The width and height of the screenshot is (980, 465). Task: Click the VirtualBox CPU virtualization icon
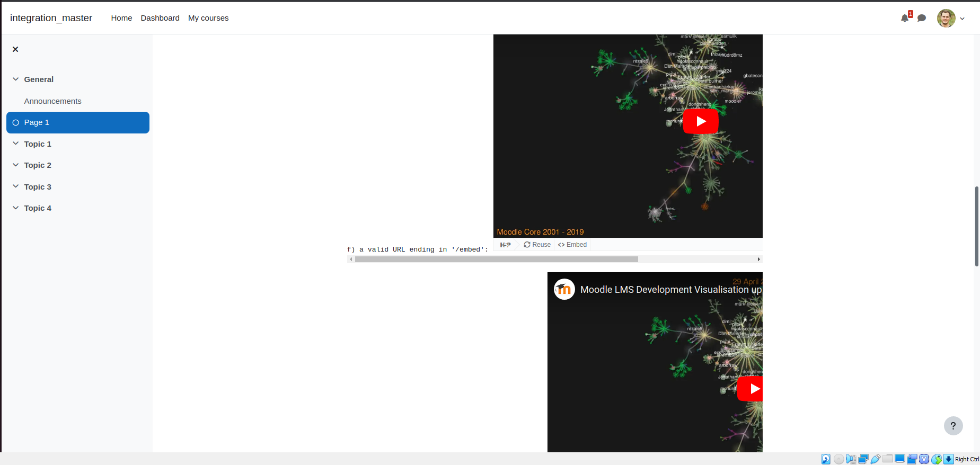pyautogui.click(x=924, y=459)
